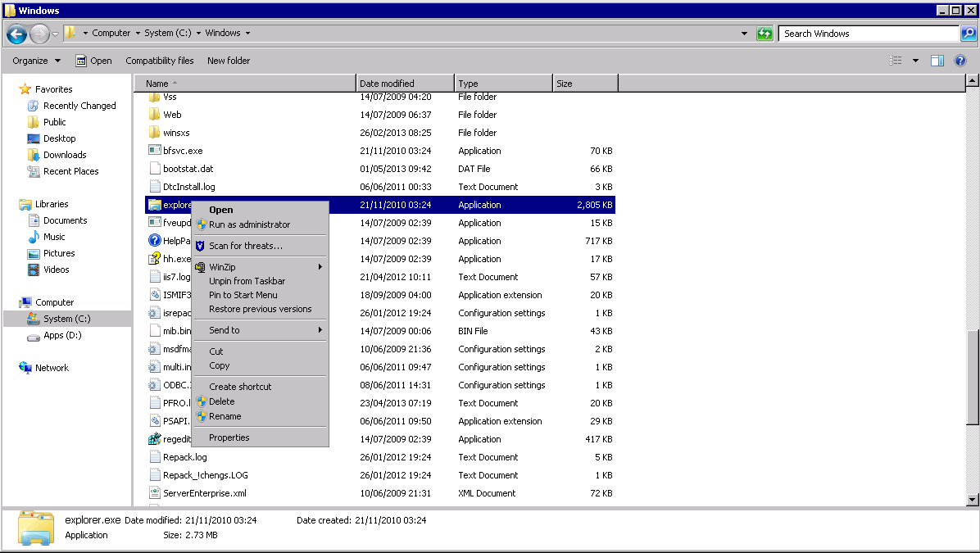Sort by the Type column header
The height and width of the screenshot is (553, 980).
[504, 83]
